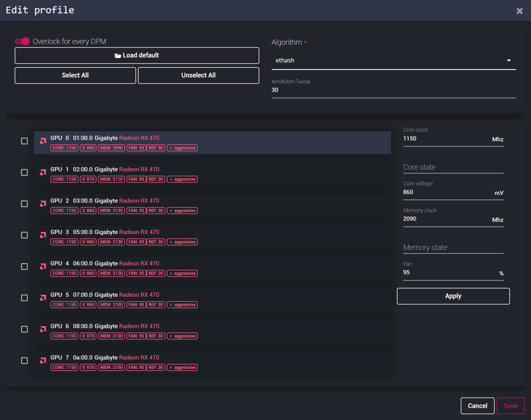
Task: Click the AMD icon on GPU 6 row
Action: click(x=43, y=330)
